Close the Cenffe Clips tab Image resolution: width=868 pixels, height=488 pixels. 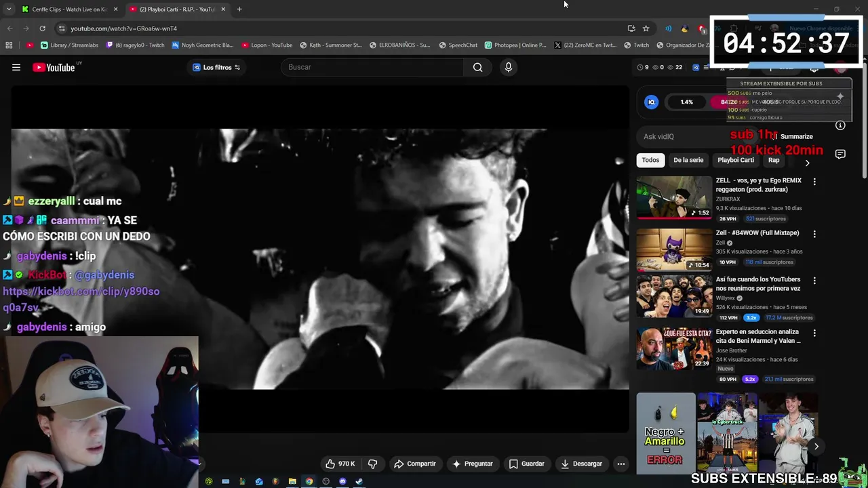[115, 9]
